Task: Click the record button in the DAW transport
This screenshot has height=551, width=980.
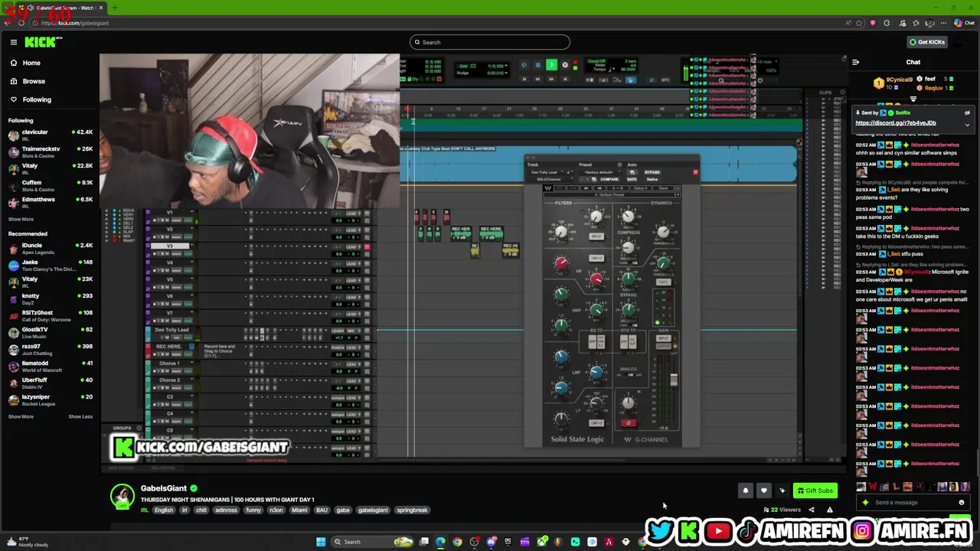Action: [x=565, y=66]
